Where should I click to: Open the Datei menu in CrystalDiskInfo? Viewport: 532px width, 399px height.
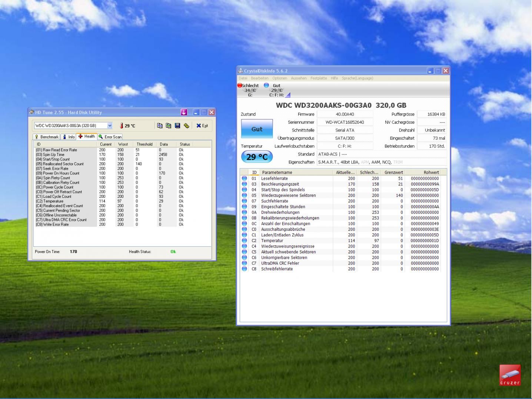[x=243, y=78]
